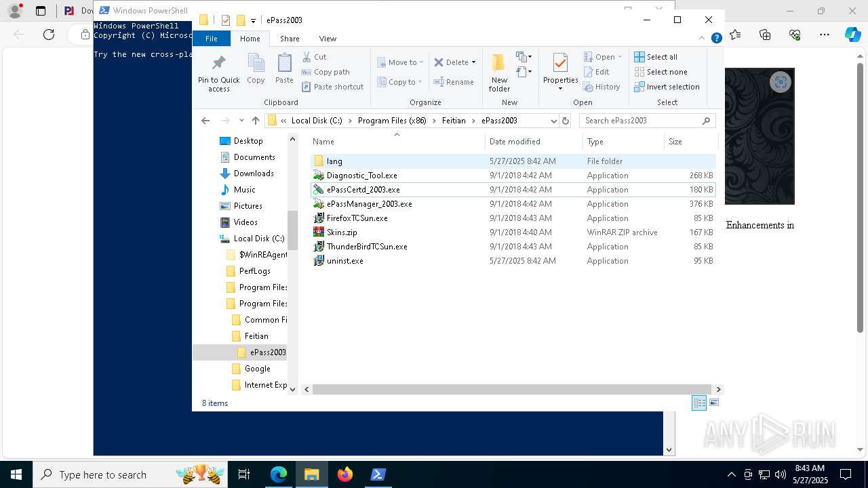Select Google folder in navigation tree

[x=257, y=369]
